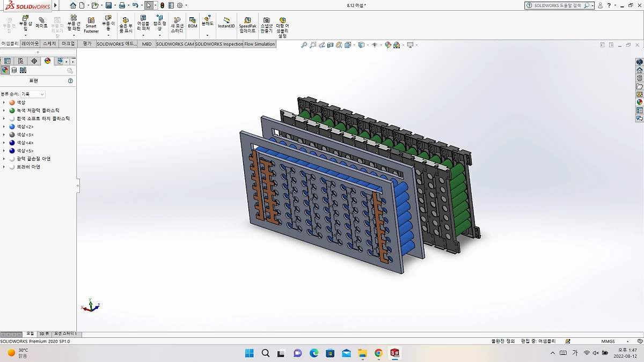Click the Home icon in the top toolbar

click(73, 5)
